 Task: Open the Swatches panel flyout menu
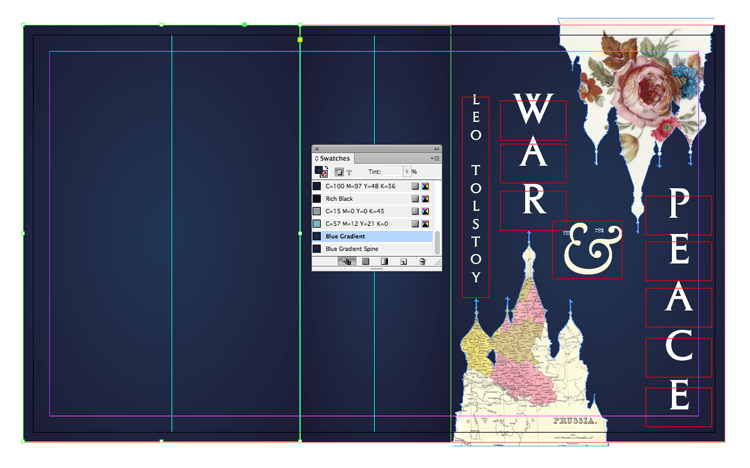point(435,158)
